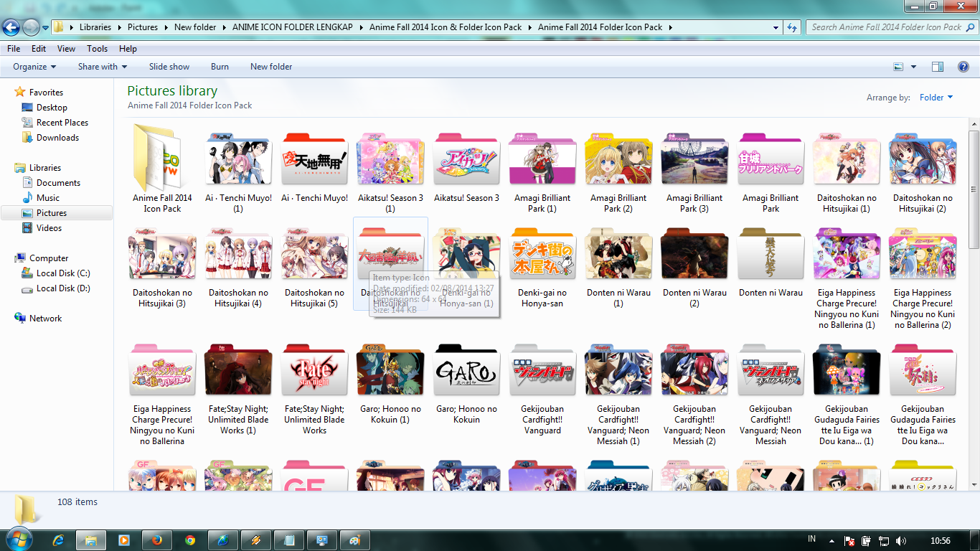
Task: Click the Desktop icon in Favorites
Action: 27,108
